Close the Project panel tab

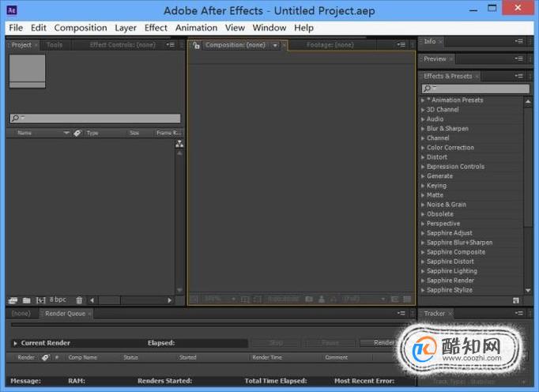36,45
